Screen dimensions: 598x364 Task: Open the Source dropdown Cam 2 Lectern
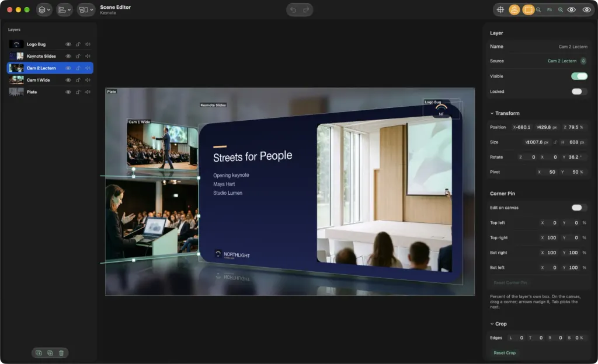coord(566,61)
